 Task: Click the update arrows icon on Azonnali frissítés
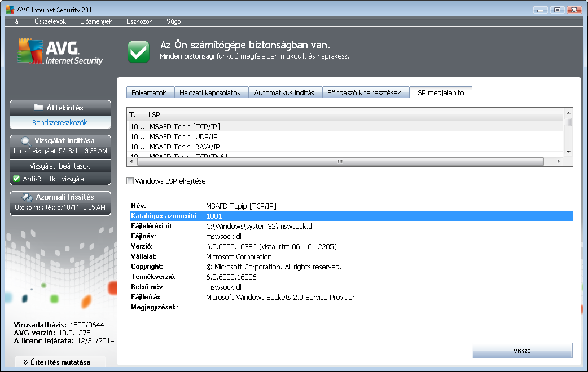tap(28, 197)
